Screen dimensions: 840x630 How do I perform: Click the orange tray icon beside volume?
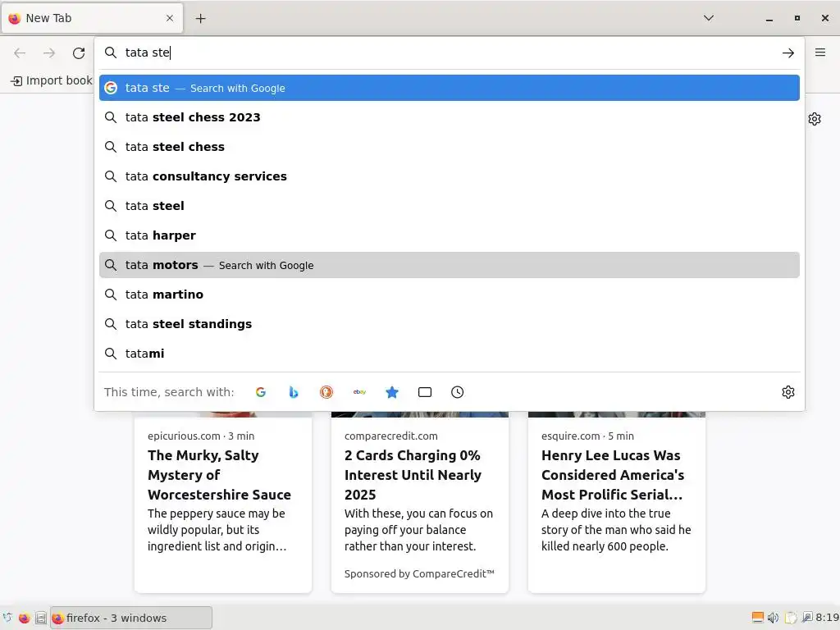(757, 618)
